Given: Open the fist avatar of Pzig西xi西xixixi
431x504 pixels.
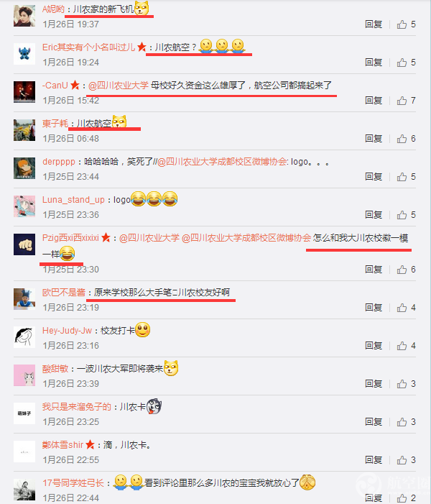Looking at the screenshot, I should [24, 244].
